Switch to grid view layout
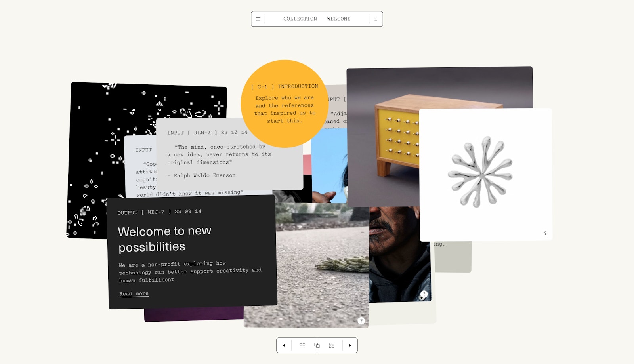Image resolution: width=634 pixels, height=364 pixels. click(332, 345)
